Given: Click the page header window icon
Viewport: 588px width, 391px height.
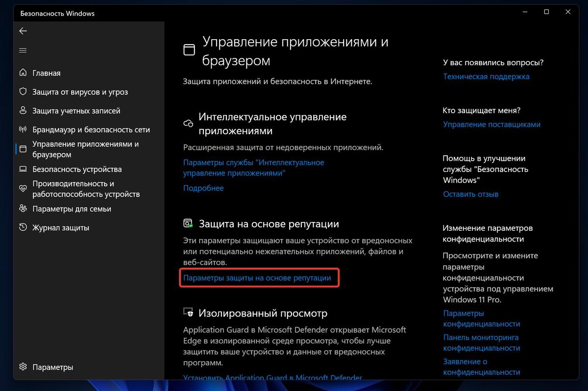Looking at the screenshot, I should pyautogui.click(x=189, y=49).
